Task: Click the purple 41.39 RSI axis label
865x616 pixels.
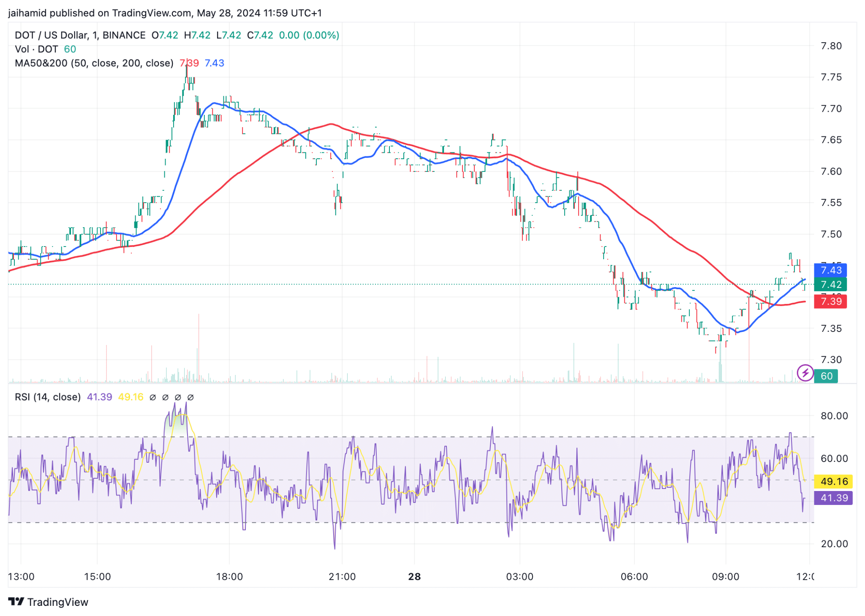Action: tap(833, 498)
